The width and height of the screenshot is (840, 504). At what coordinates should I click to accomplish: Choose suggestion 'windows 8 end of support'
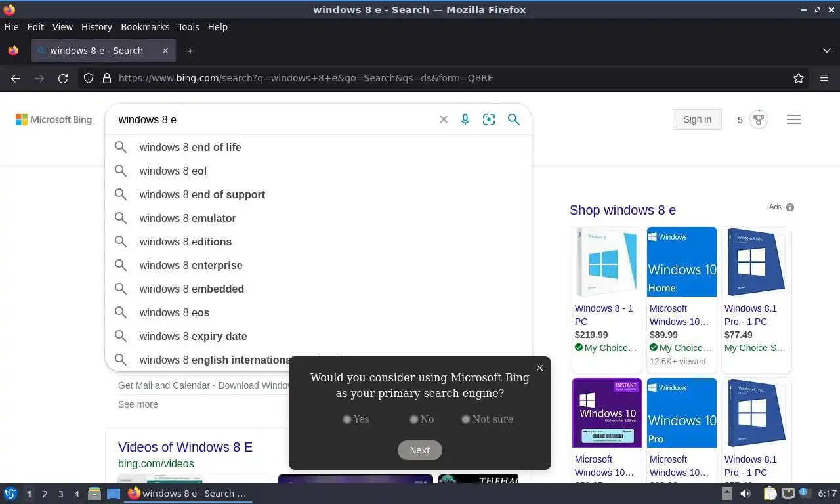click(318, 194)
